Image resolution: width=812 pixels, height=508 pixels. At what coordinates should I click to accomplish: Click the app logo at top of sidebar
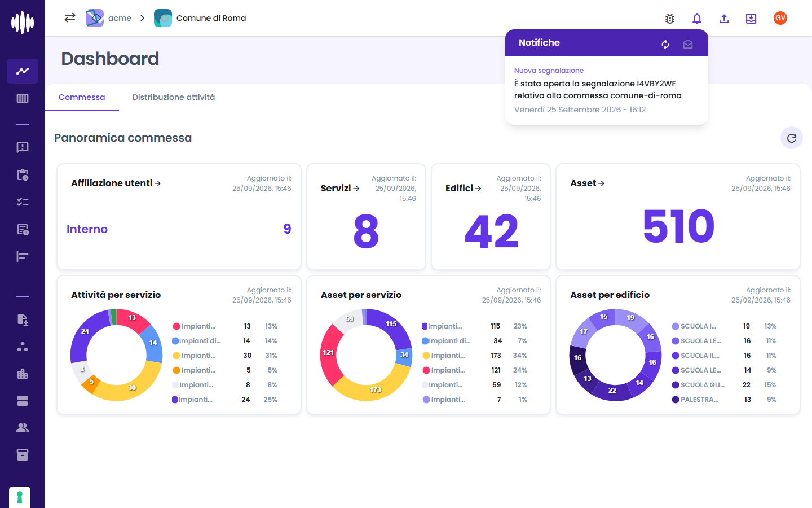point(23,23)
